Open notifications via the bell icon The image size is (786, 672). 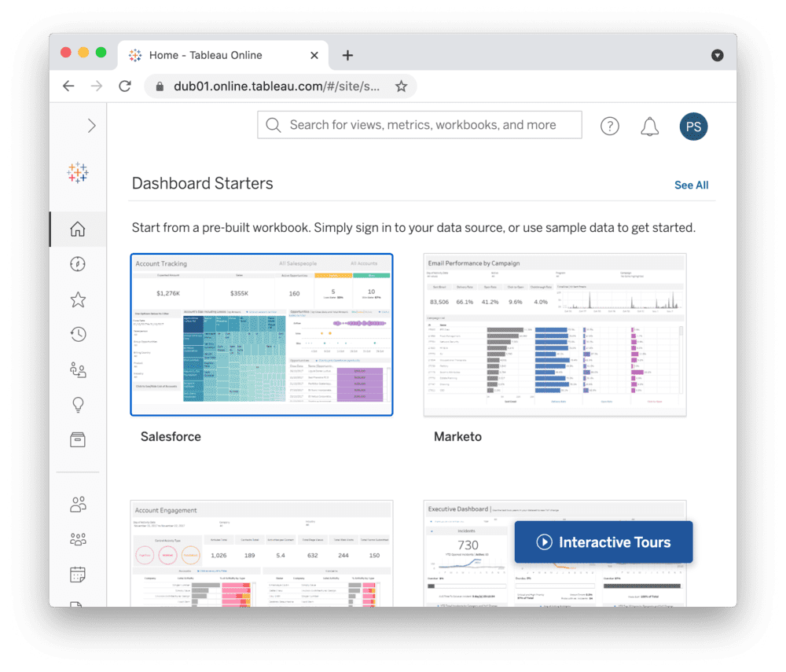(x=649, y=126)
